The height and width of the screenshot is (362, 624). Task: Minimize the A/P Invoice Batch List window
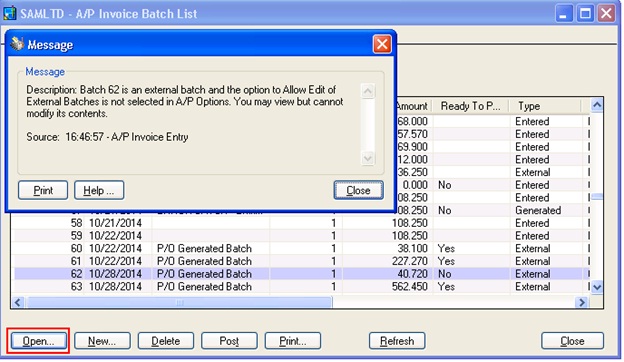click(x=564, y=14)
